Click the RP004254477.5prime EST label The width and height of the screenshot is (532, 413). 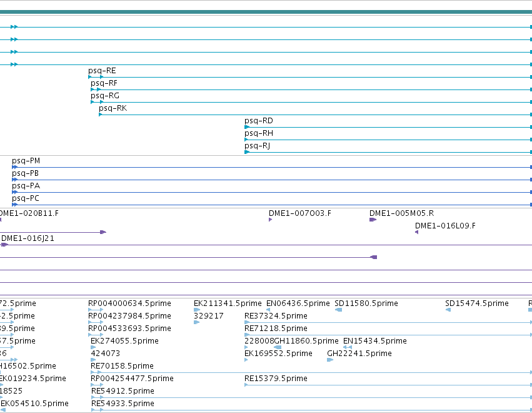pos(132,379)
